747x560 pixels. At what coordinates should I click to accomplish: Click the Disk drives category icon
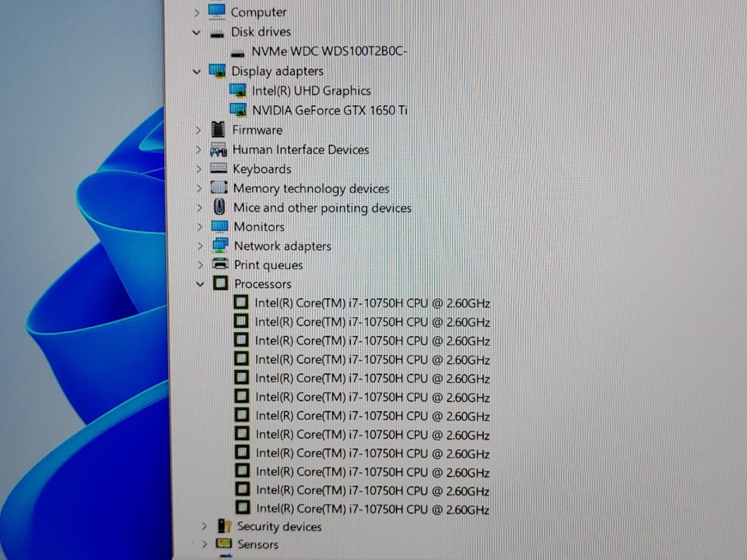(217, 34)
